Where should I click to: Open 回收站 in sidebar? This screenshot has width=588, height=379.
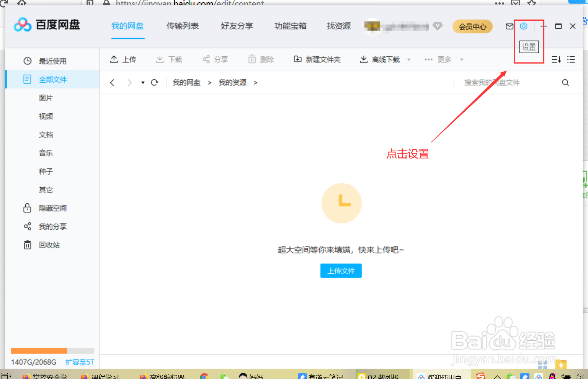coord(49,245)
